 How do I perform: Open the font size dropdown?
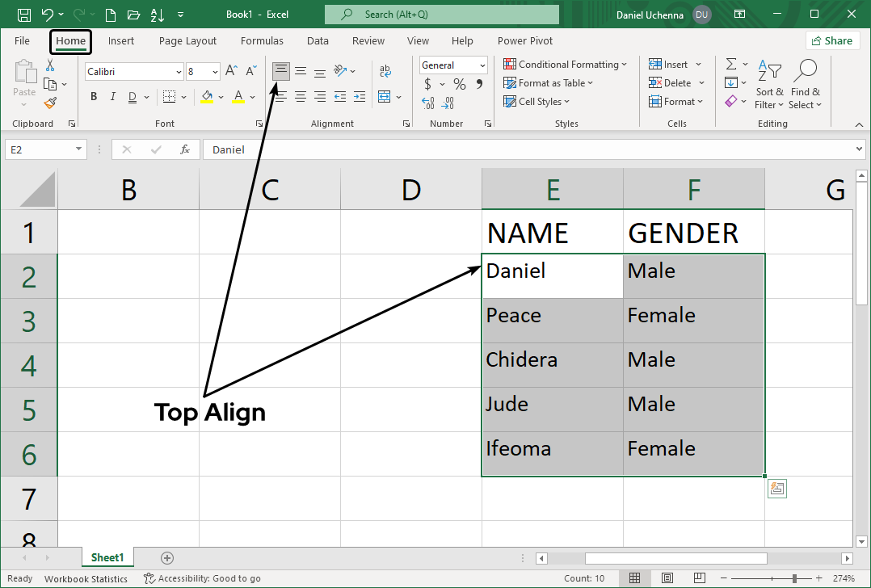click(x=215, y=71)
